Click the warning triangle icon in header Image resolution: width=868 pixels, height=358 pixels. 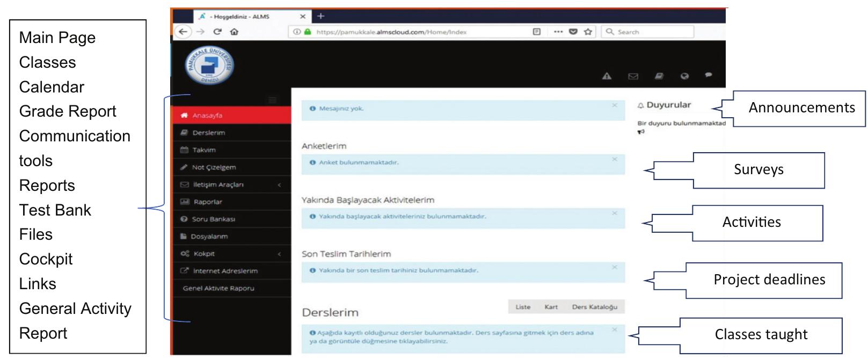pos(607,76)
